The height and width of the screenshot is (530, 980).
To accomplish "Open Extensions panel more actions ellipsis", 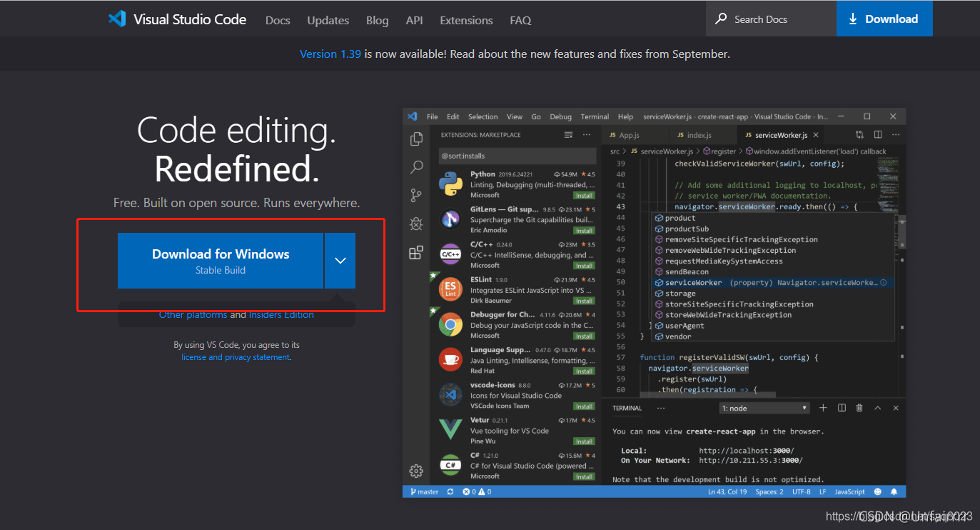I will [587, 135].
